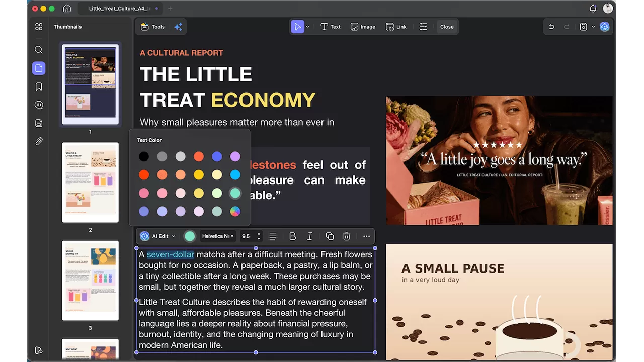Click the yellow word "ECONOMY" in the title
This screenshot has width=644, height=362.
(263, 100)
